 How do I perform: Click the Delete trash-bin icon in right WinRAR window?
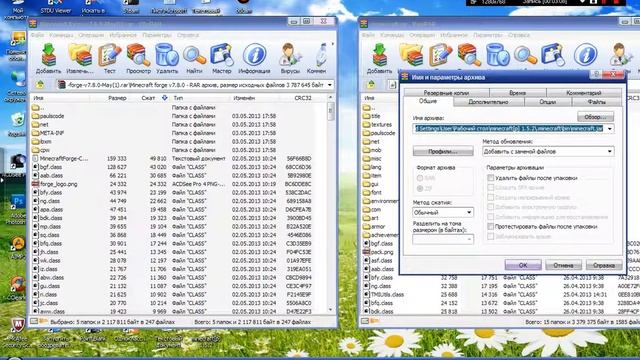tap(498, 55)
